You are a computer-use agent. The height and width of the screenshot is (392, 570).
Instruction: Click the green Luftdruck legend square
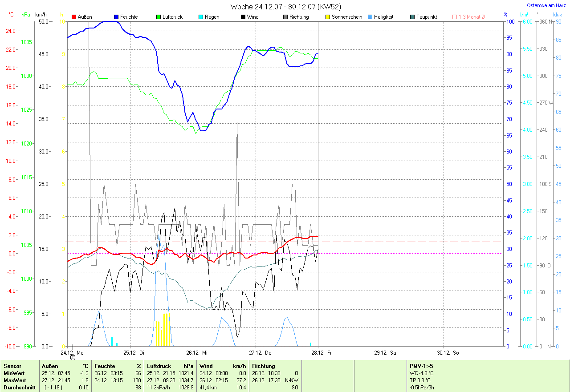[x=159, y=17]
